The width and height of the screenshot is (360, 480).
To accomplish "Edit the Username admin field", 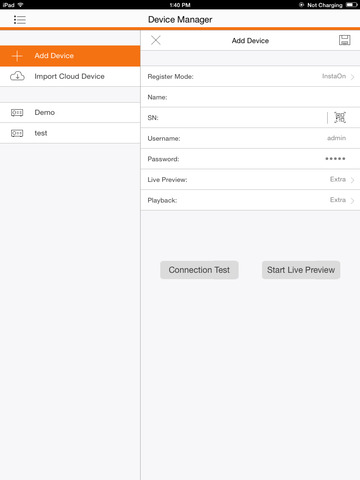I will (250, 138).
